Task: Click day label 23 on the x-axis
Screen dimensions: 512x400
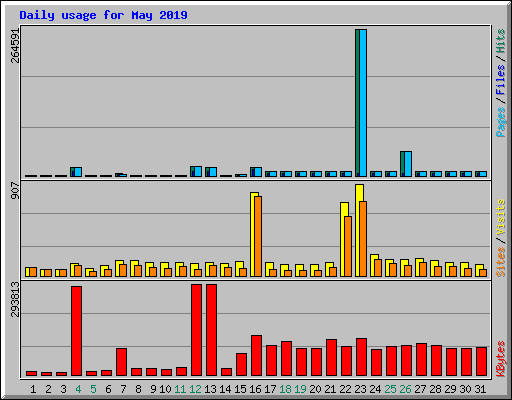Action: pos(360,389)
